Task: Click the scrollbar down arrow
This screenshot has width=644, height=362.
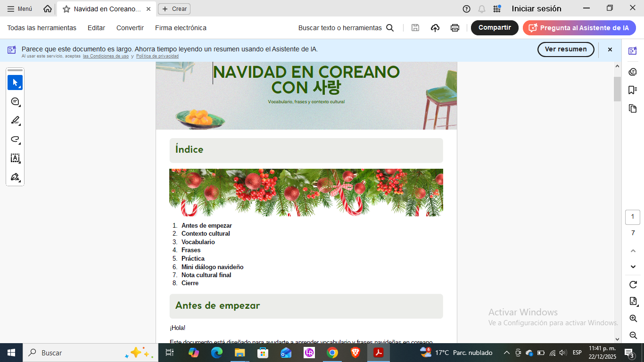Action: coord(617,338)
